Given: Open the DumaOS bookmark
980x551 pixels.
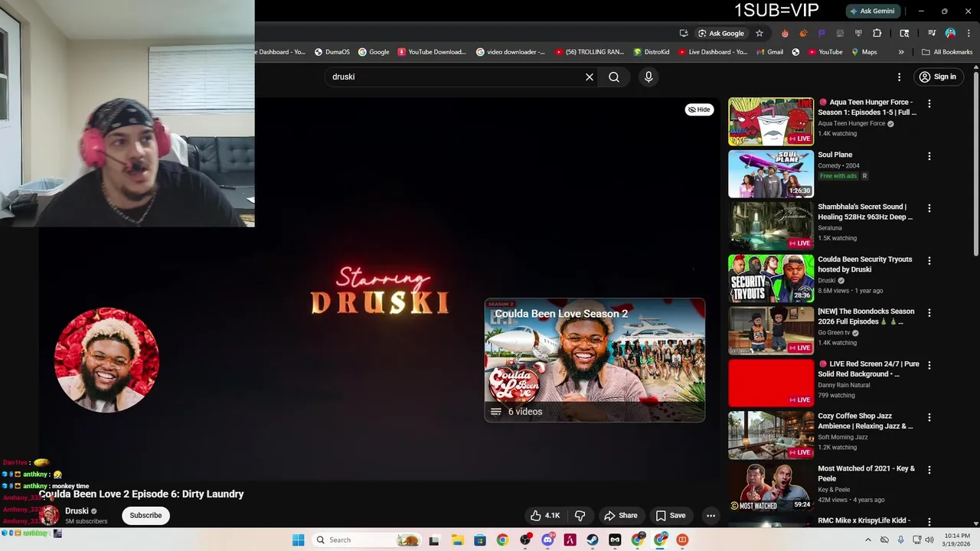Looking at the screenshot, I should pyautogui.click(x=332, y=52).
